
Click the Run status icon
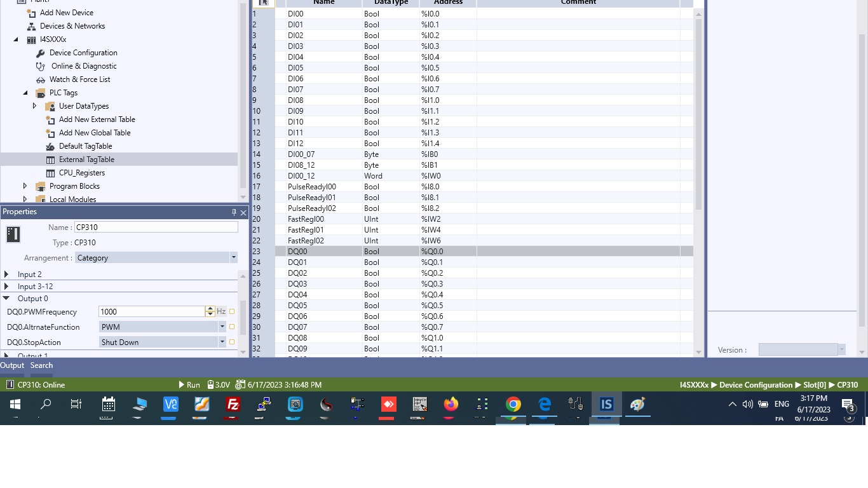coord(182,384)
